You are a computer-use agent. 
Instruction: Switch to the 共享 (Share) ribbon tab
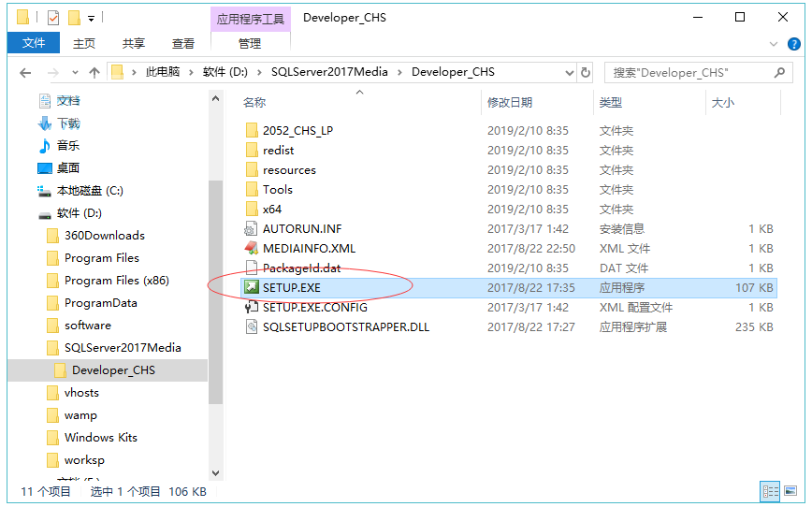coord(133,44)
